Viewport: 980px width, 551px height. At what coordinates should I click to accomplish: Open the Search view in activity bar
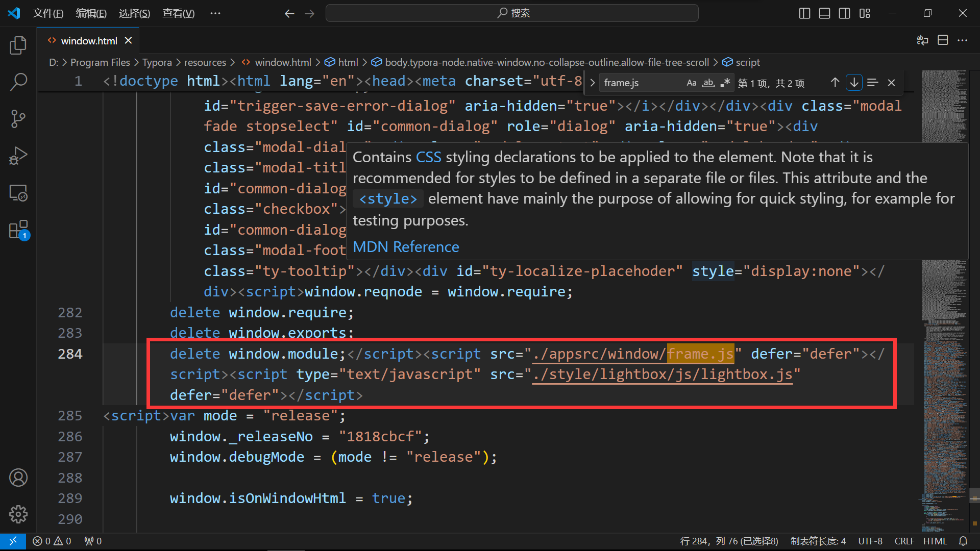coord(18,82)
